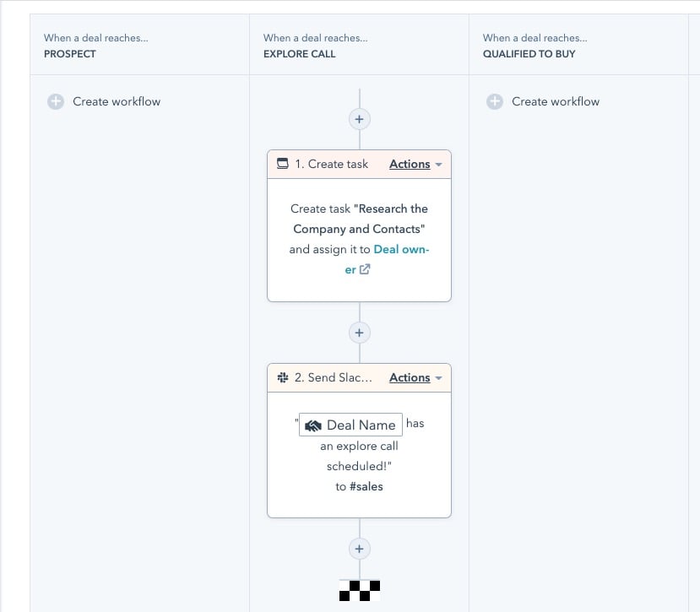Click the truncated Send Slac... action title

pos(333,377)
